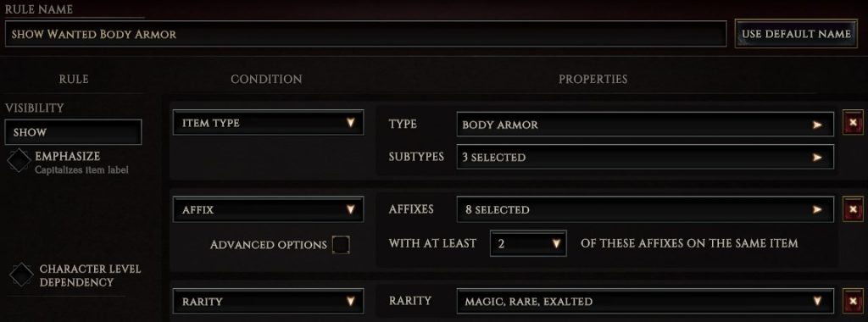Remove the Rarity condition via red X
The image size is (868, 322).
click(x=853, y=301)
